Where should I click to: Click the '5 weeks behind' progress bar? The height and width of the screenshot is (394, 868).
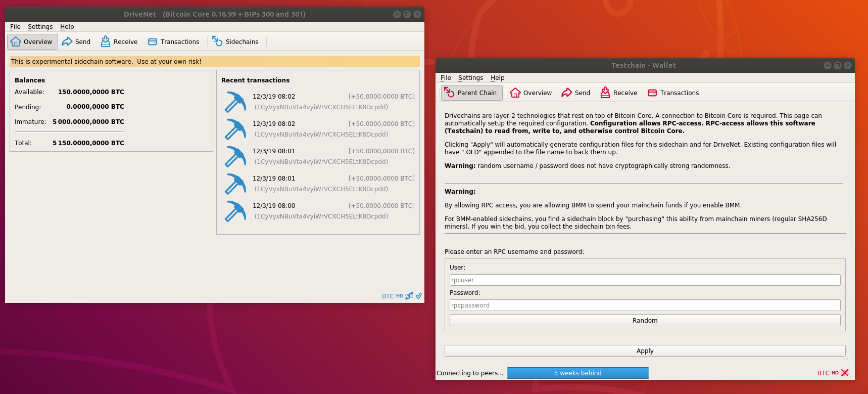click(578, 373)
